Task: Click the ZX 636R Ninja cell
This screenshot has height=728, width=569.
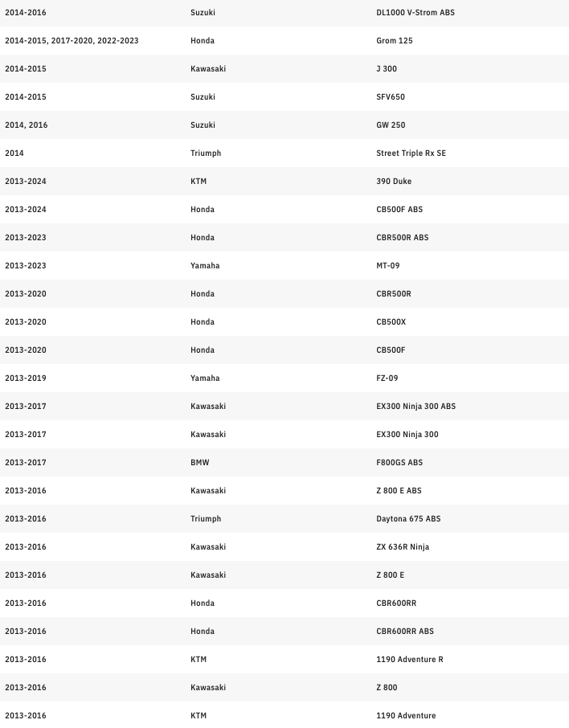Action: pyautogui.click(x=402, y=547)
